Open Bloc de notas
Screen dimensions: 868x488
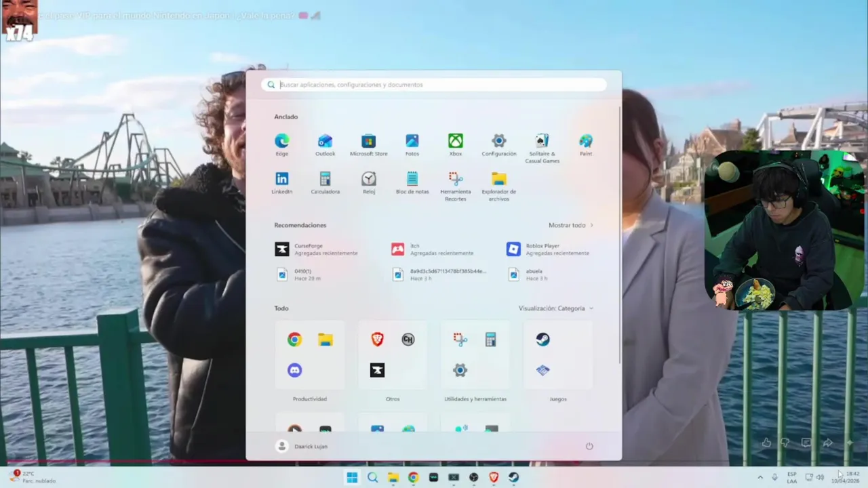412,183
